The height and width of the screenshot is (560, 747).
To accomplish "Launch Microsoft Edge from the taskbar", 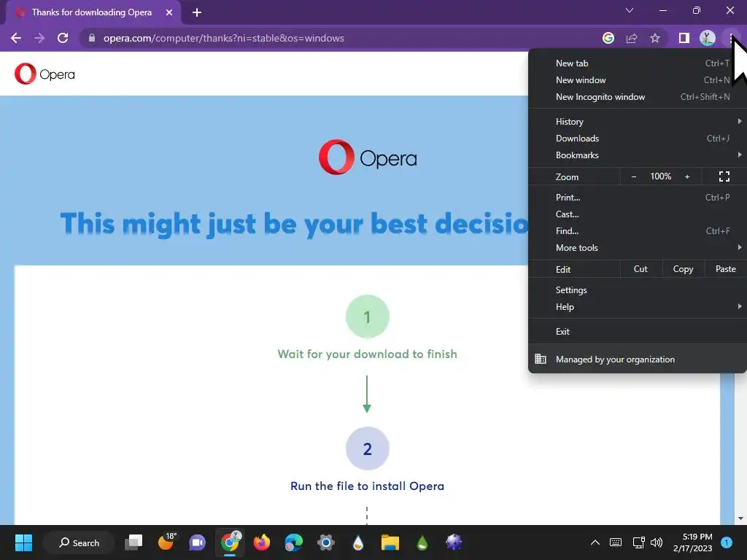I will point(293,542).
